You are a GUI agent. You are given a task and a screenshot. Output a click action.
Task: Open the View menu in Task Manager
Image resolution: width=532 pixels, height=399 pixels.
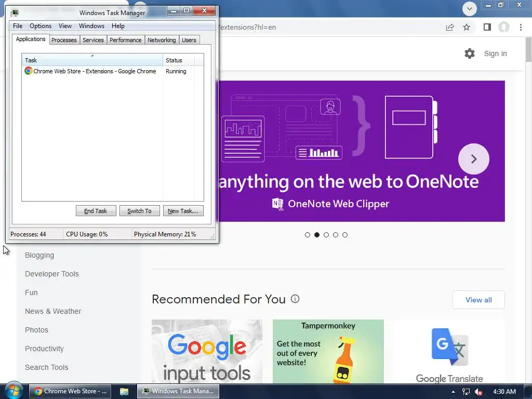(x=65, y=26)
